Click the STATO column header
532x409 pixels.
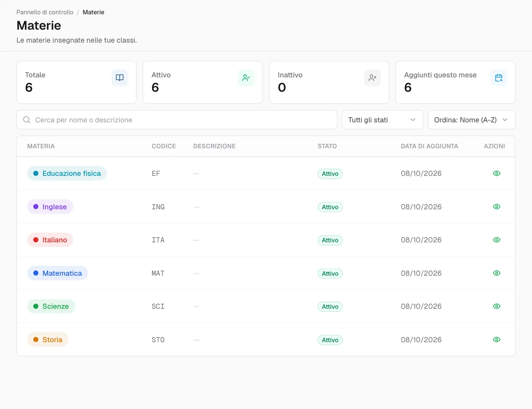327,146
